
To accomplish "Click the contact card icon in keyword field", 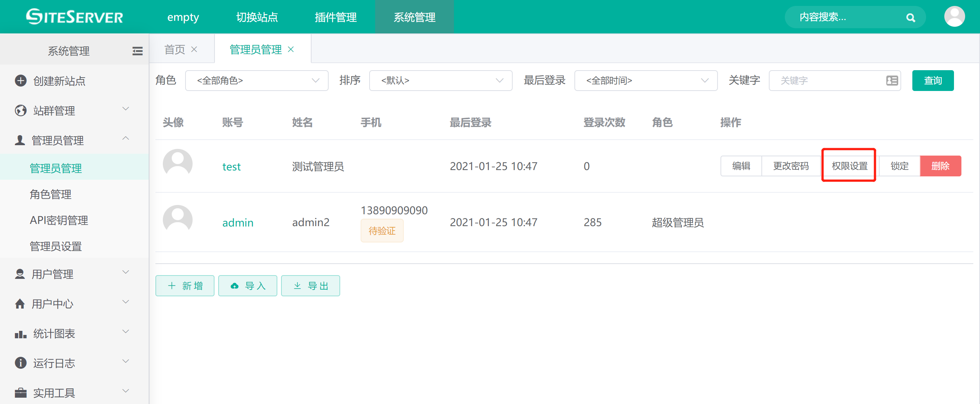I will point(892,80).
